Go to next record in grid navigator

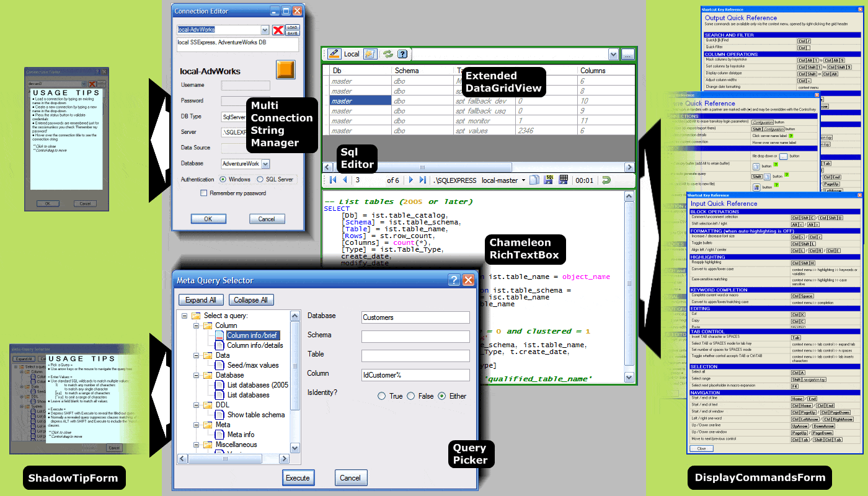[410, 180]
